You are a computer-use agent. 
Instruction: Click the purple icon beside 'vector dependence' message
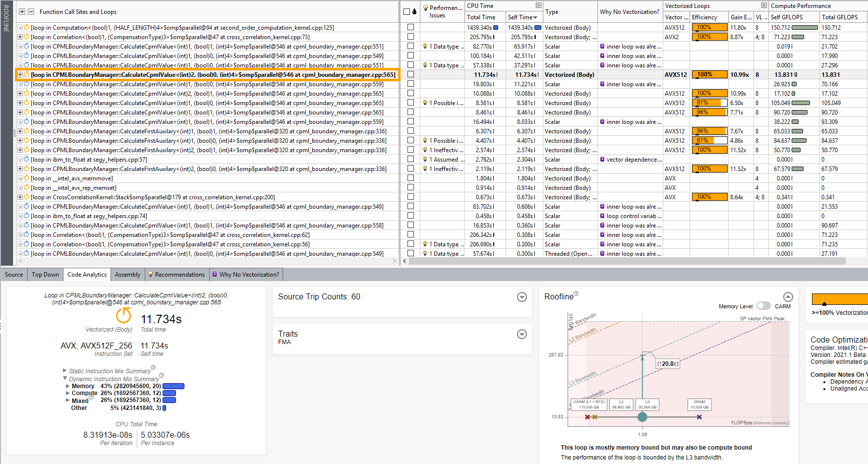click(x=602, y=160)
